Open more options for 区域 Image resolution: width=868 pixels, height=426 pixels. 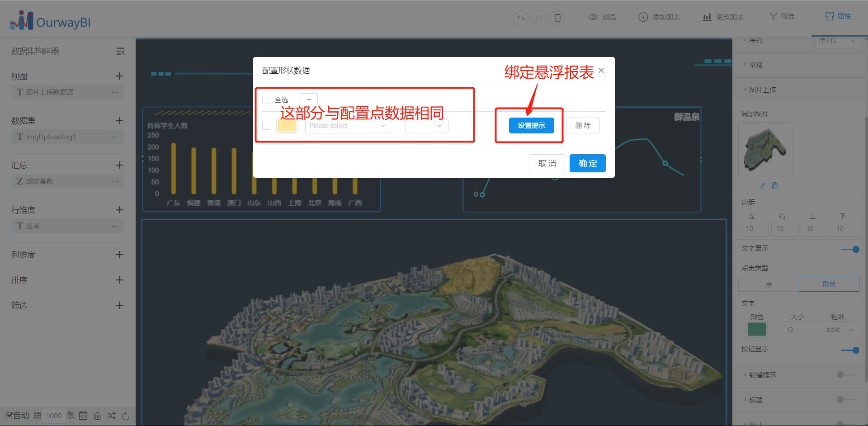[115, 226]
